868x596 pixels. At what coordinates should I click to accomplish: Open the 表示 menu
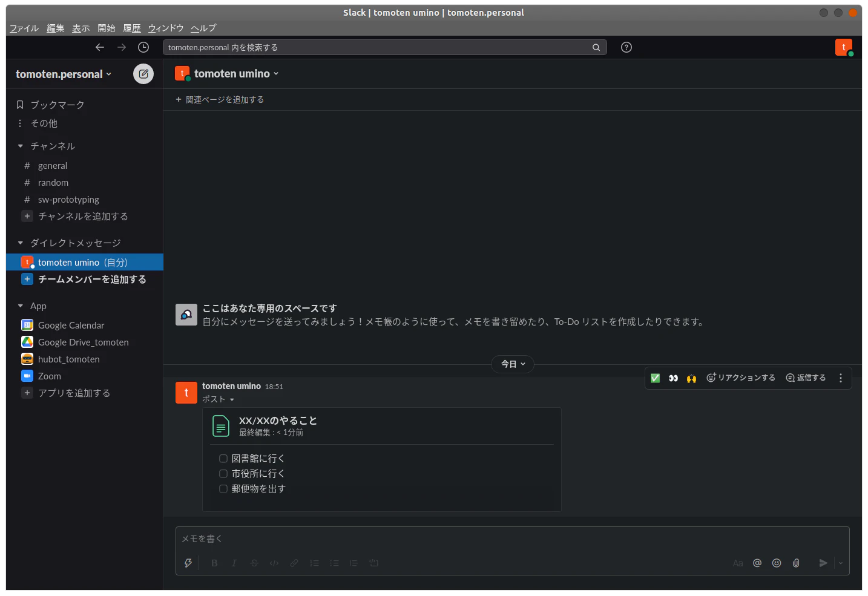coord(81,28)
